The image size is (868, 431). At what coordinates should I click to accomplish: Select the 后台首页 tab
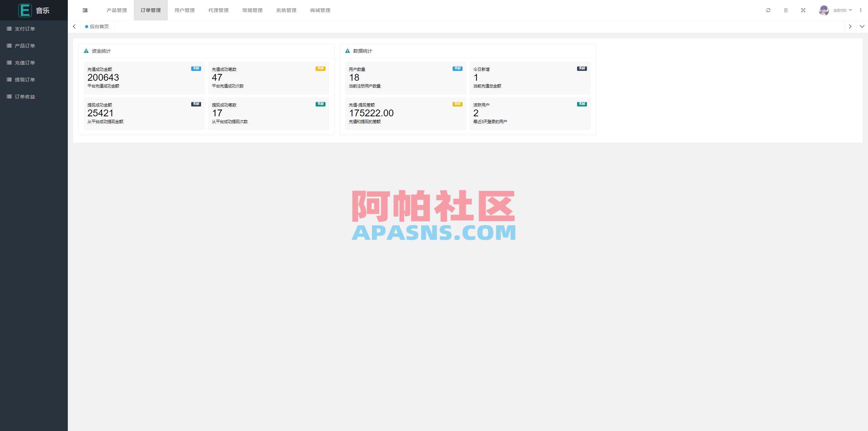coord(99,26)
